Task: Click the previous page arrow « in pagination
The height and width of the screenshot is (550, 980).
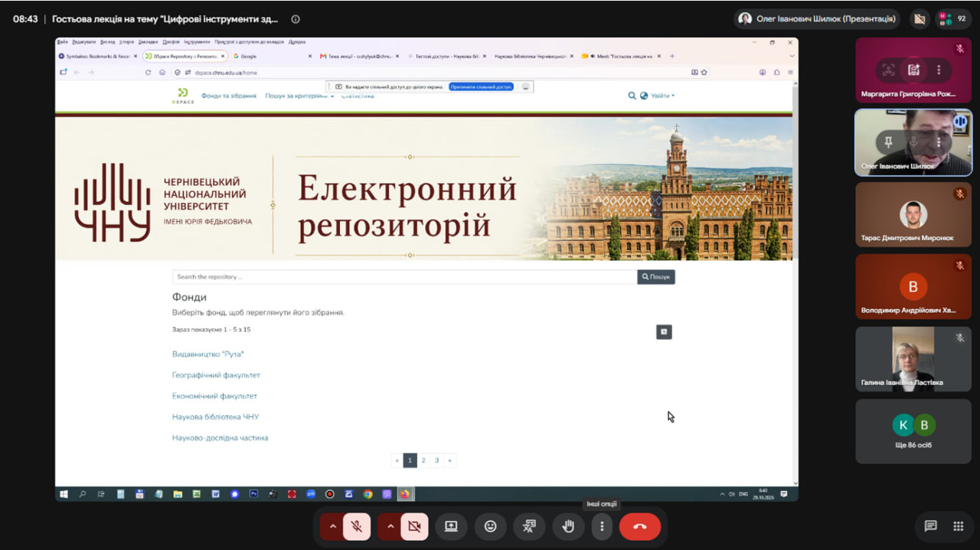Action: point(397,461)
